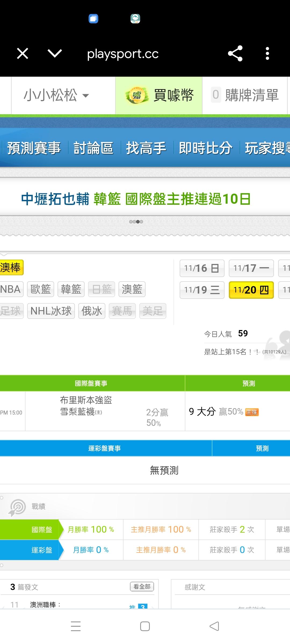
Task: Open the 討論區 menu item
Action: click(x=93, y=148)
